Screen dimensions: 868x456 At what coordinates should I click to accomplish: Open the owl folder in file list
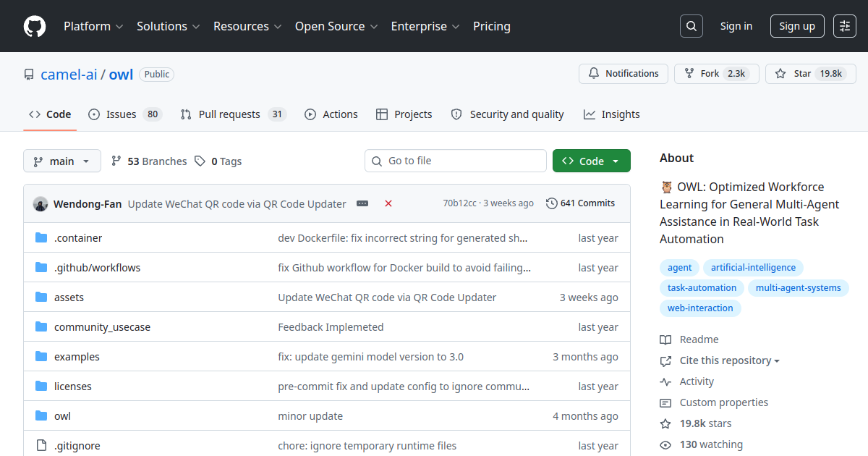[x=62, y=416]
